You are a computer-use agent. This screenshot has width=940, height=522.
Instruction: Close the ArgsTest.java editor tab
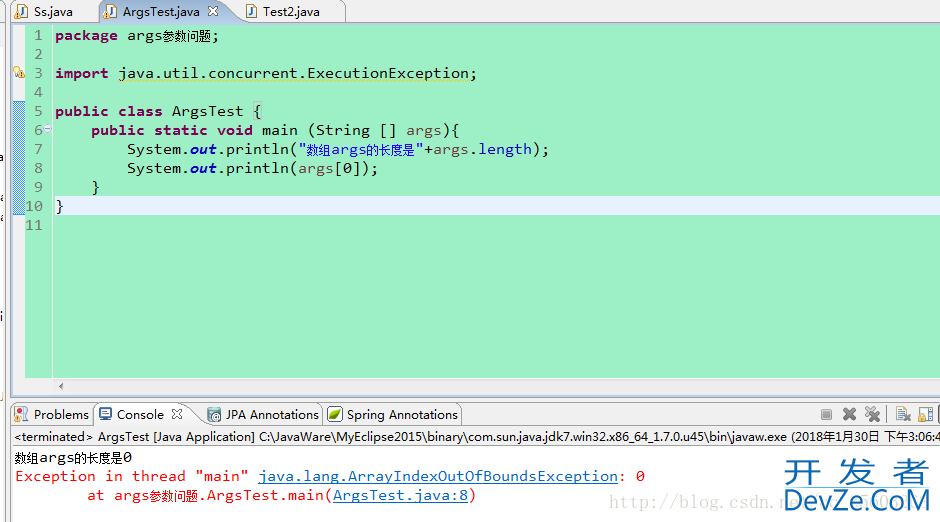pyautogui.click(x=213, y=11)
